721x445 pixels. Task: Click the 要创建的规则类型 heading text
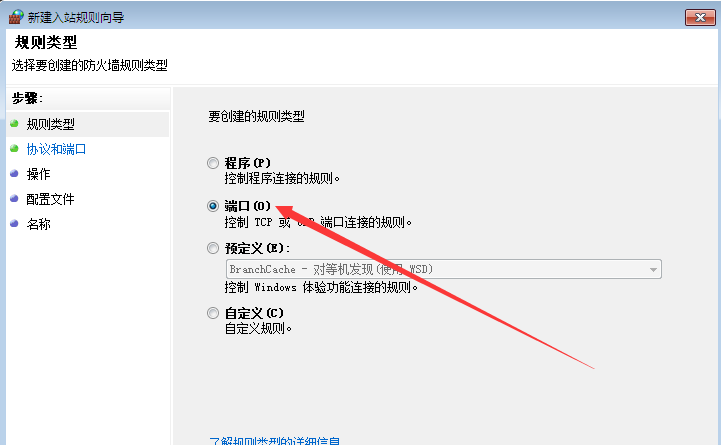[x=257, y=116]
